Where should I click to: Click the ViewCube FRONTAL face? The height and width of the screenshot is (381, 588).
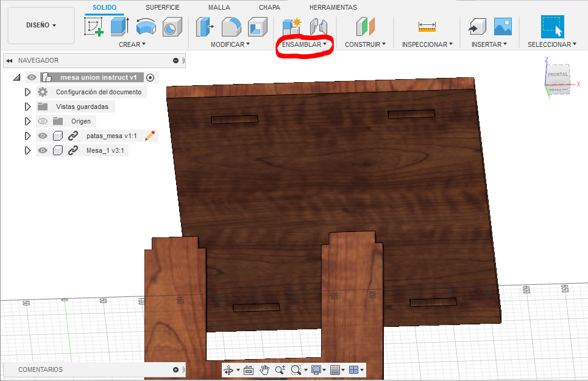click(558, 74)
